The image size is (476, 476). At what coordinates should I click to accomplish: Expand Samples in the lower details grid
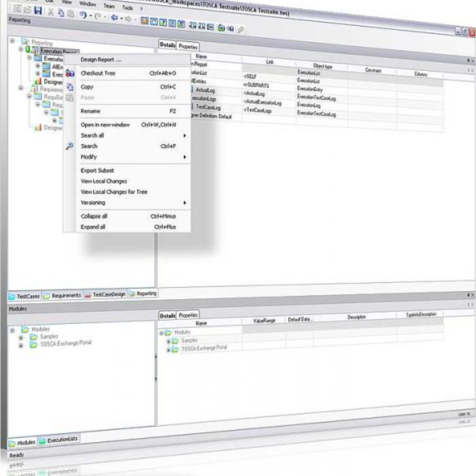(x=168, y=341)
